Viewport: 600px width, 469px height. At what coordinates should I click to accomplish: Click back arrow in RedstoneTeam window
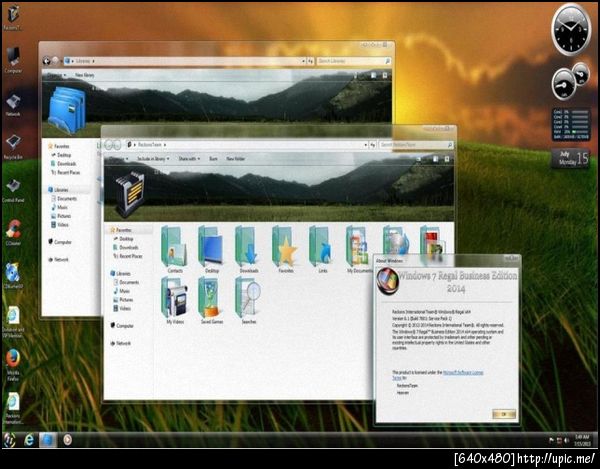108,145
